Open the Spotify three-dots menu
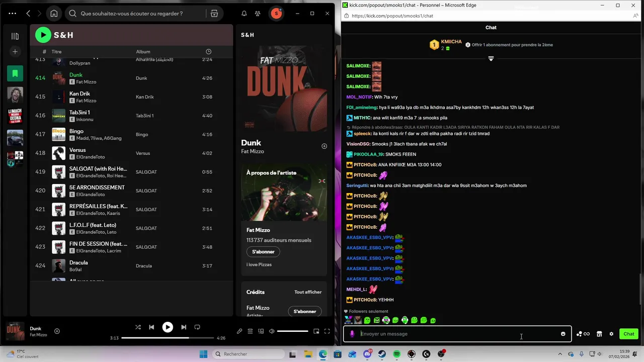 click(x=13, y=14)
